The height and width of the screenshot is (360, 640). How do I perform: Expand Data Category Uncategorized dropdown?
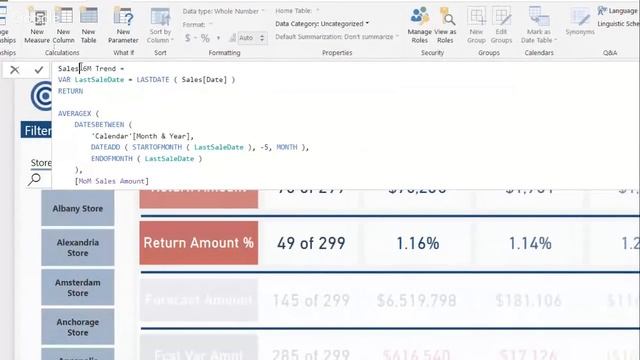coord(322,24)
